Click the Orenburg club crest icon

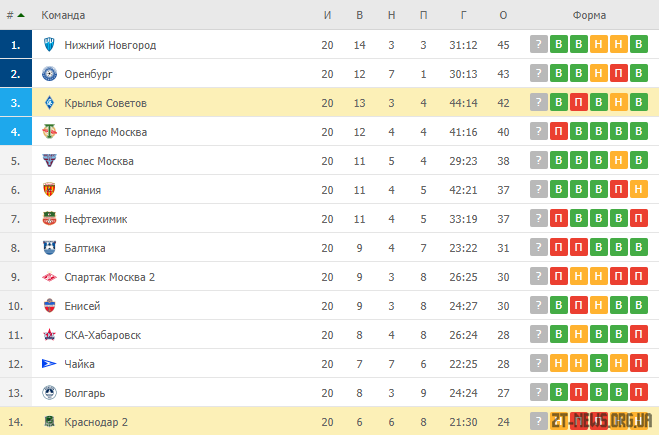49,74
